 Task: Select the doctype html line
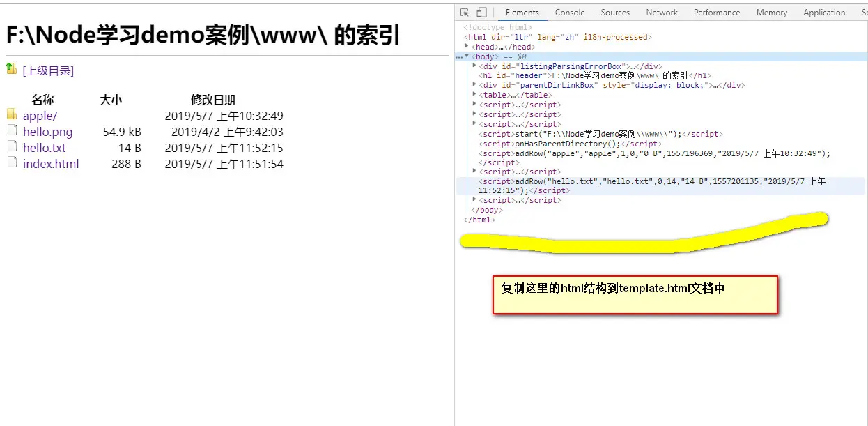tap(497, 27)
